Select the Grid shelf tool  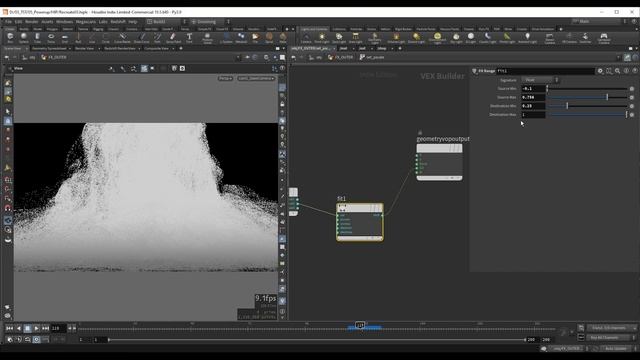(64, 38)
